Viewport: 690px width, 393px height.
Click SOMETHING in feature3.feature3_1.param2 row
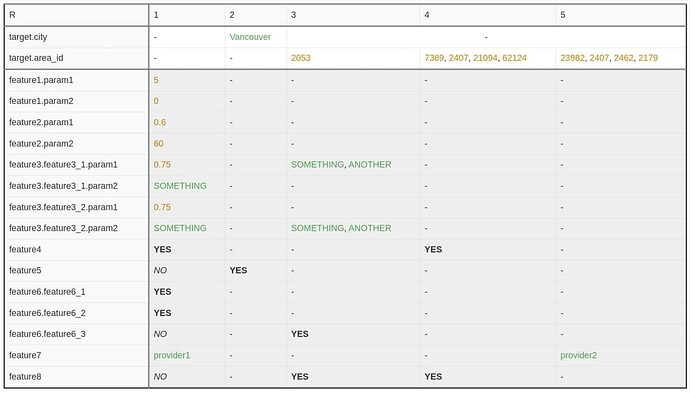click(180, 186)
